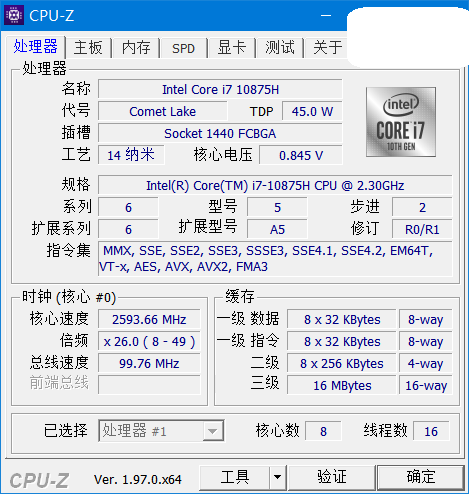Expand the 工具 button dropdown arrow
Image resolution: width=469 pixels, height=494 pixels.
coord(277,477)
